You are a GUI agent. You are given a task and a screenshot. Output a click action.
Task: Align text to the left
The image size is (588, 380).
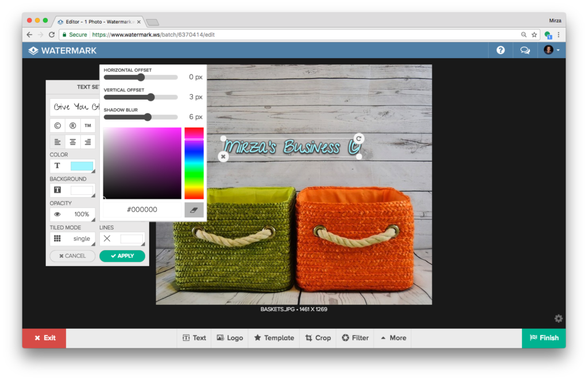(x=57, y=142)
